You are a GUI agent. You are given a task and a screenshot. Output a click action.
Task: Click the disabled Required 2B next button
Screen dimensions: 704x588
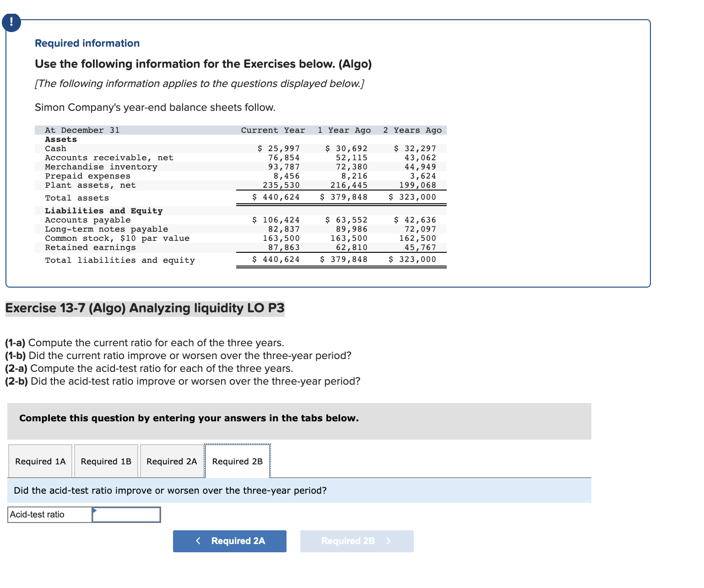[x=357, y=541]
